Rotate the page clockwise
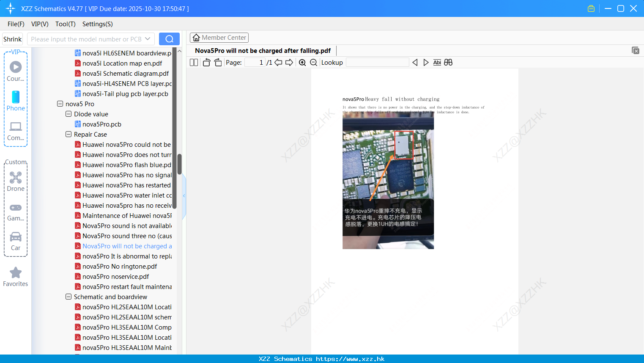Viewport: 644px width, 363px height. point(218,63)
